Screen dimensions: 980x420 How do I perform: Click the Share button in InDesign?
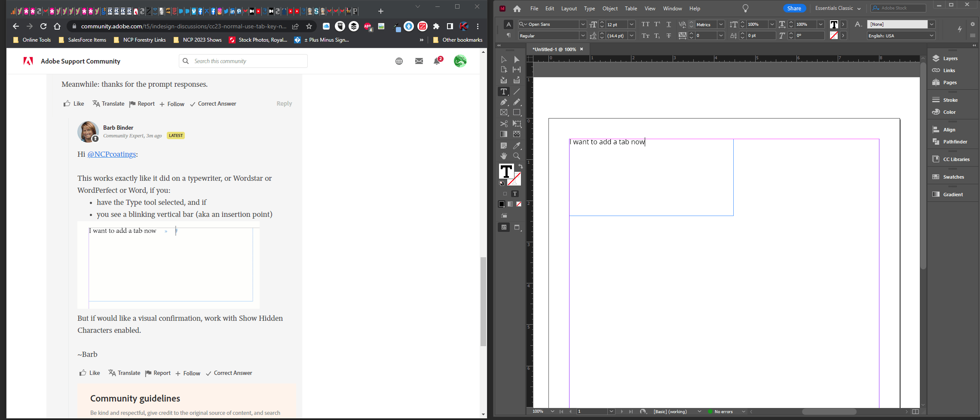[x=793, y=8]
